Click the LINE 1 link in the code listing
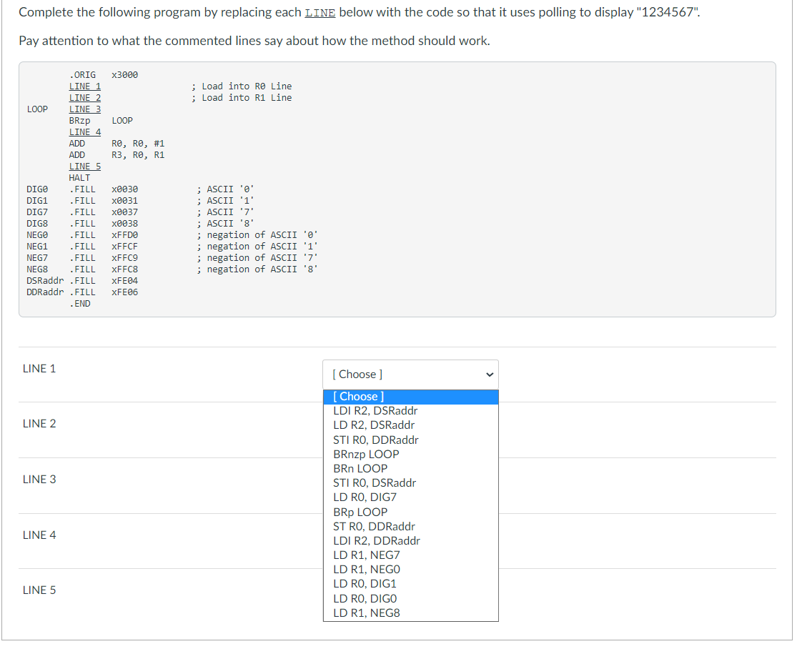Screen dimensions: 812x654 pos(84,86)
